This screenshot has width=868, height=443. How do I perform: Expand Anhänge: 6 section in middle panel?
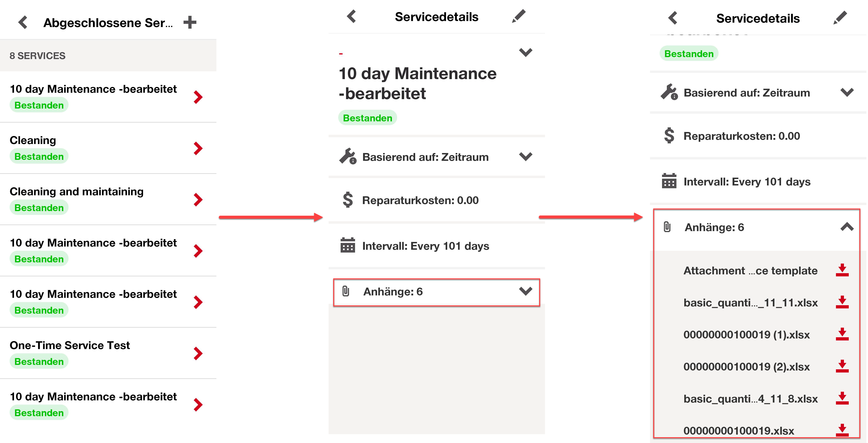click(x=437, y=292)
